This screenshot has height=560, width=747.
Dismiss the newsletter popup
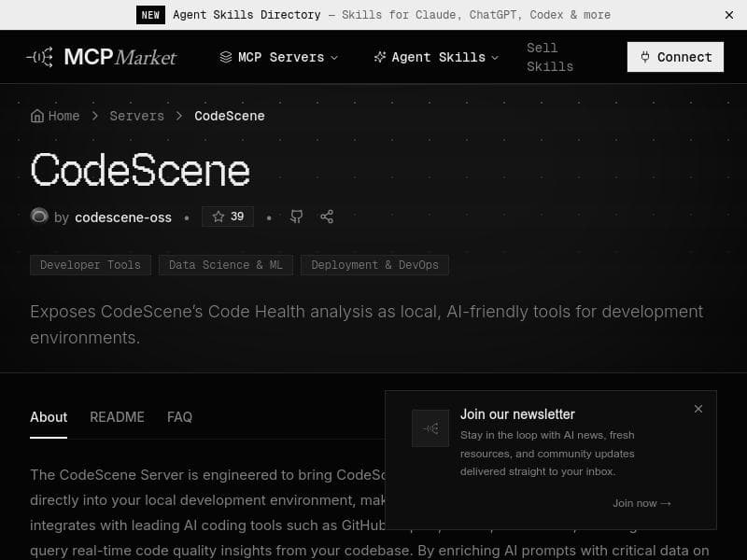coord(698,409)
